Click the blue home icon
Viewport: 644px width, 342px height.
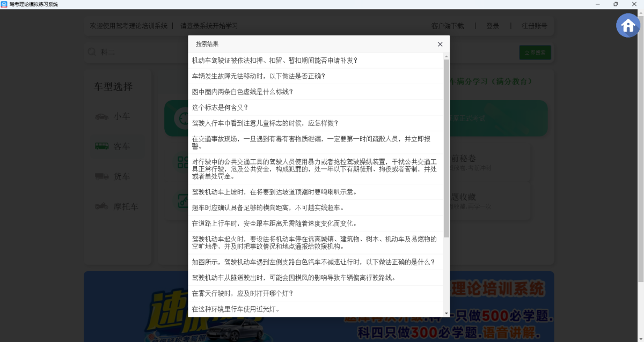(627, 25)
